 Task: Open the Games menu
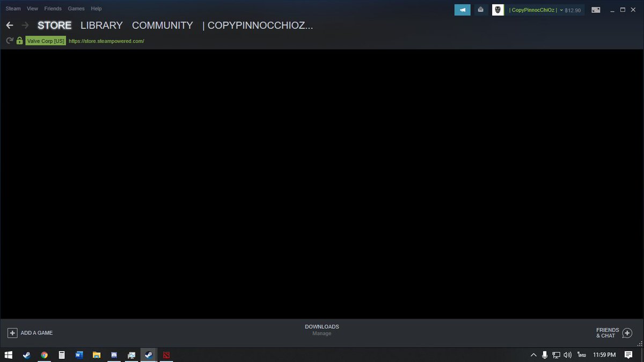click(x=76, y=9)
